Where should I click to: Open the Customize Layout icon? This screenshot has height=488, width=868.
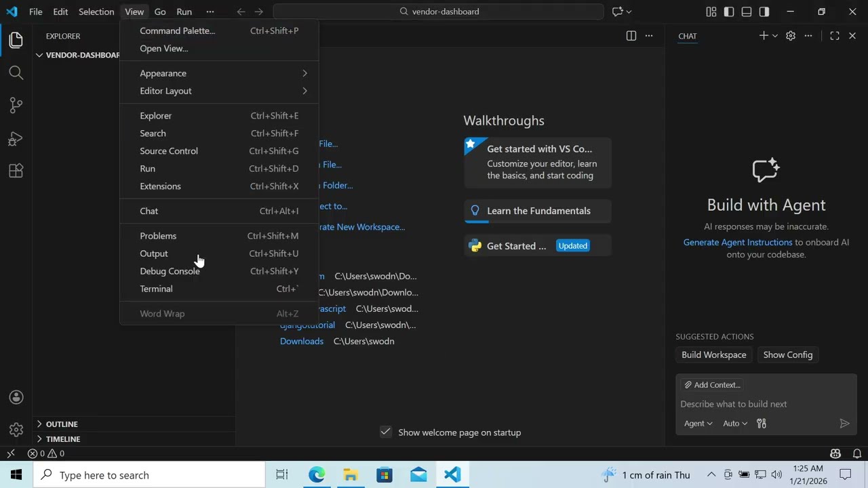click(x=711, y=12)
